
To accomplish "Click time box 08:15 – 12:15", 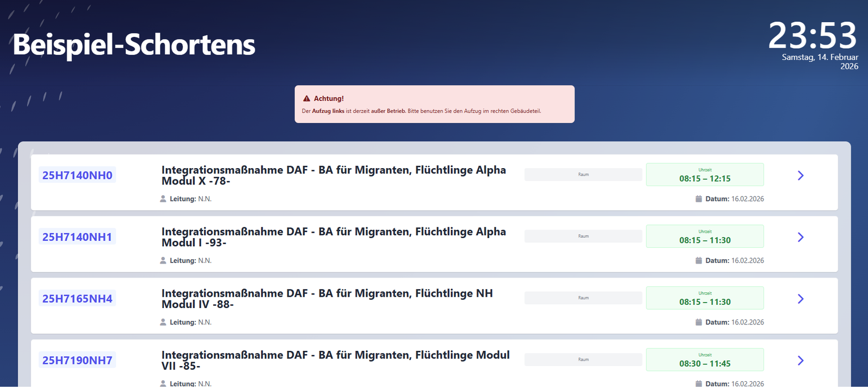I will tap(705, 175).
